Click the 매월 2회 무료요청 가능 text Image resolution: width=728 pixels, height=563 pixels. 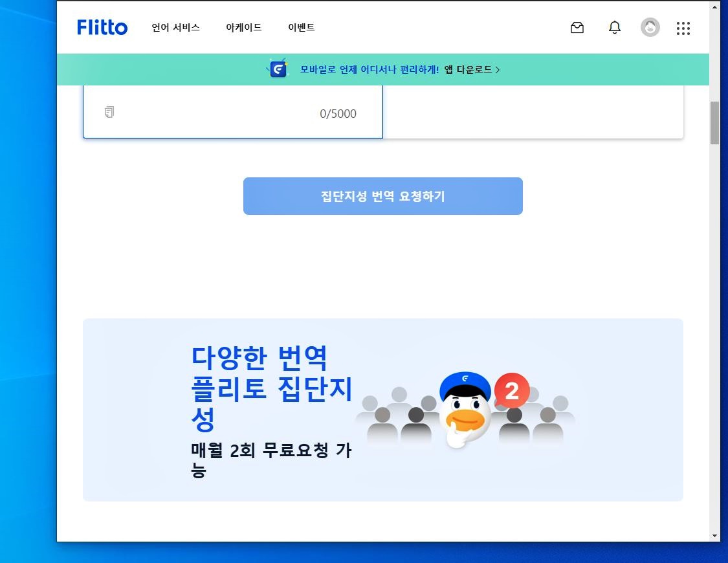pos(272,459)
